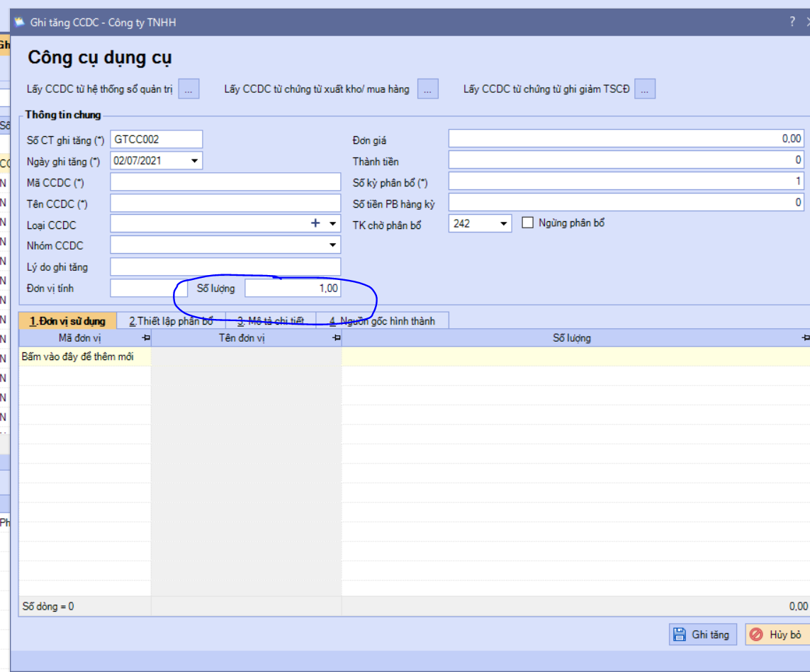810x672 pixels.
Task: Click the ellipsis button for Lấy CCDC từ hệ thống sổ quản trị
Action: (189, 89)
